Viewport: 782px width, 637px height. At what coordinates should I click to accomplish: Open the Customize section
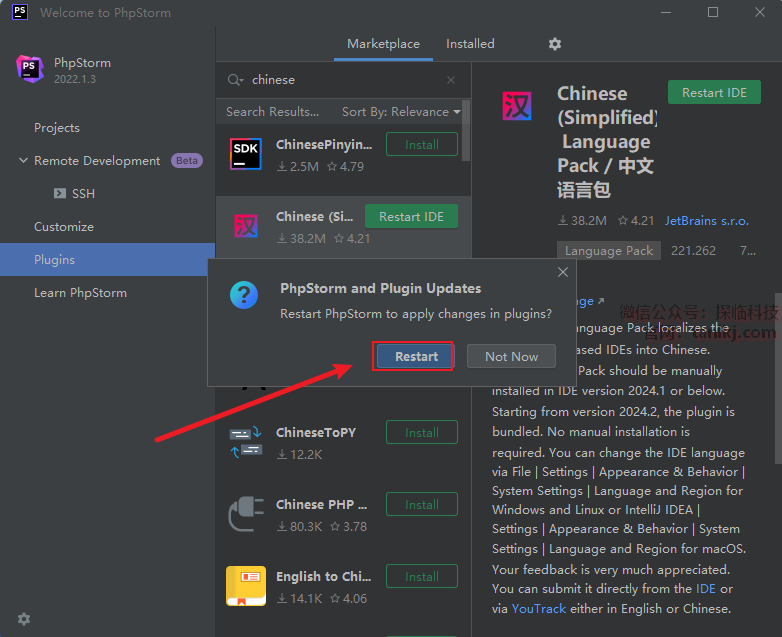click(x=64, y=227)
